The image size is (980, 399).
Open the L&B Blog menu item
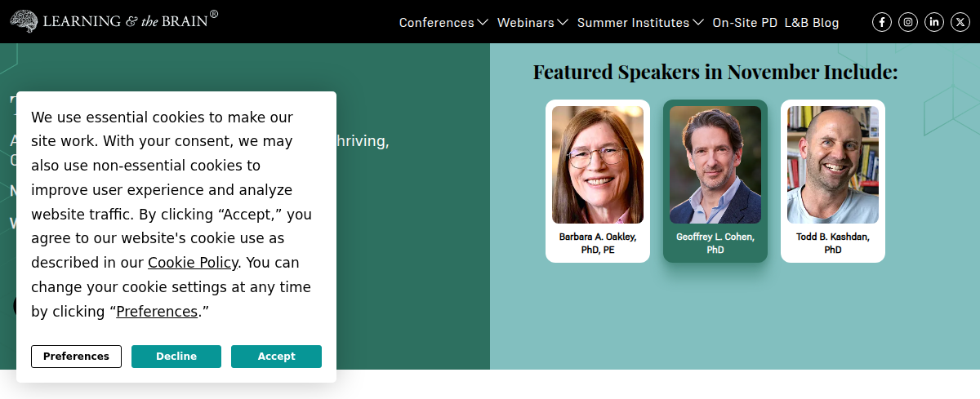(811, 23)
